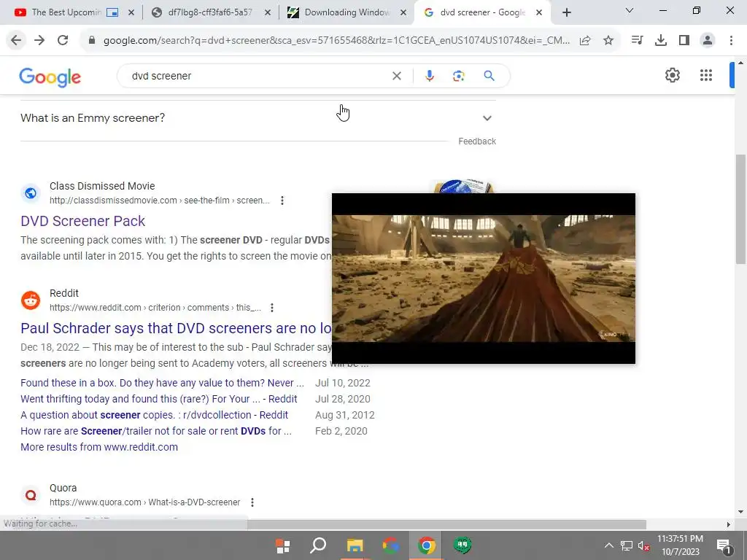The image size is (747, 560).
Task: Open the tab search chevron
Action: click(x=630, y=10)
